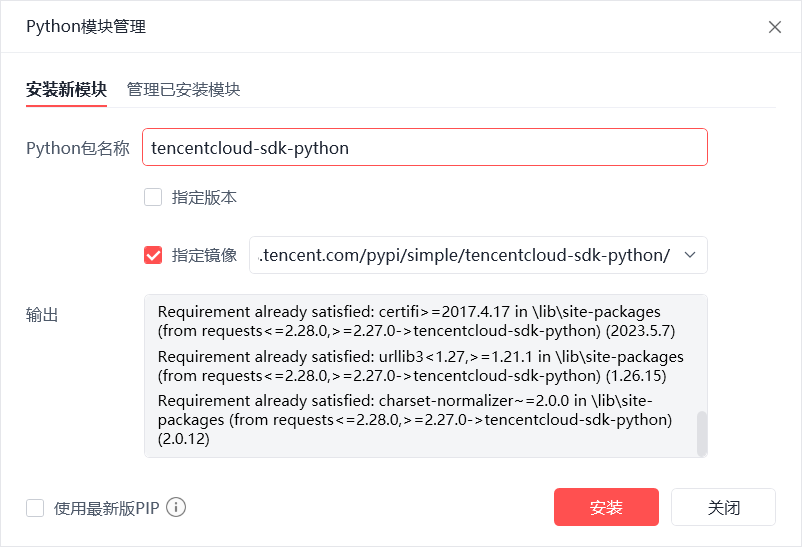The height and width of the screenshot is (547, 802).
Task: Uncheck the 指定镜像 checkbox
Action: pyautogui.click(x=153, y=255)
